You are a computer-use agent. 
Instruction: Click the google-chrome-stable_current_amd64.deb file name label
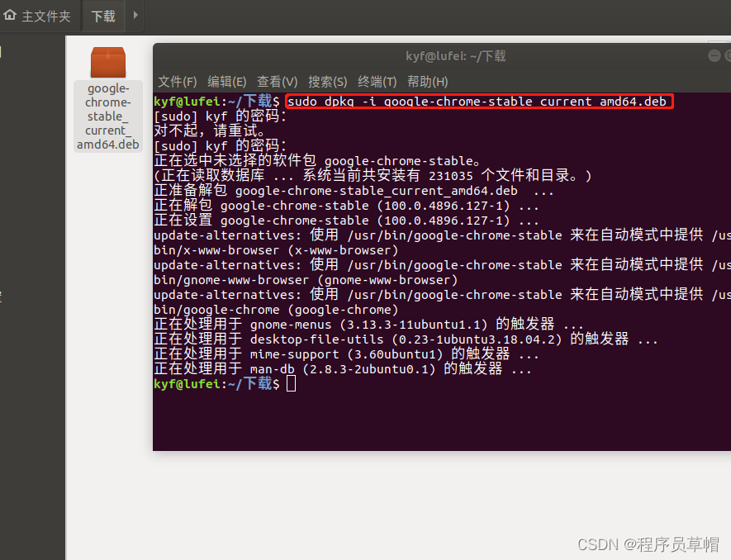108,116
